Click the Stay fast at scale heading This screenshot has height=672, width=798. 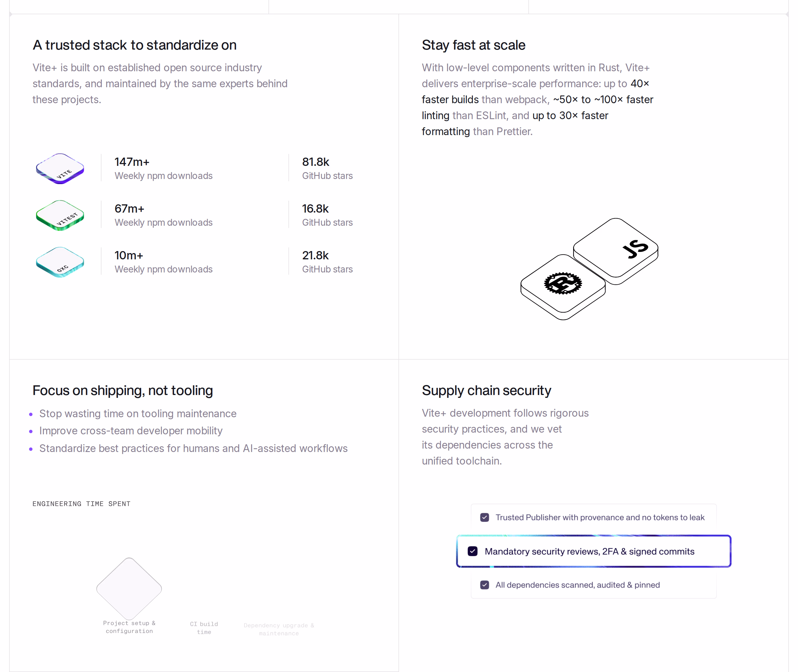[x=473, y=45]
